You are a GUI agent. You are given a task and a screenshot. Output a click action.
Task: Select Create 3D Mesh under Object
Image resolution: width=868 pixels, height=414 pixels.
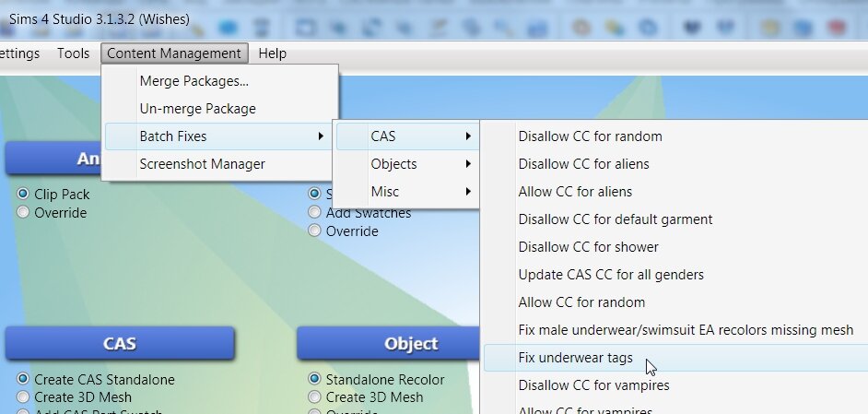(x=314, y=396)
